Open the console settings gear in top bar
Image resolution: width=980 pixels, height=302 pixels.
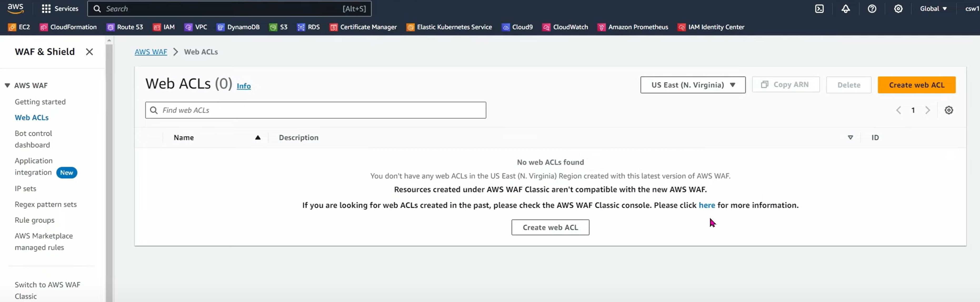pyautogui.click(x=898, y=9)
